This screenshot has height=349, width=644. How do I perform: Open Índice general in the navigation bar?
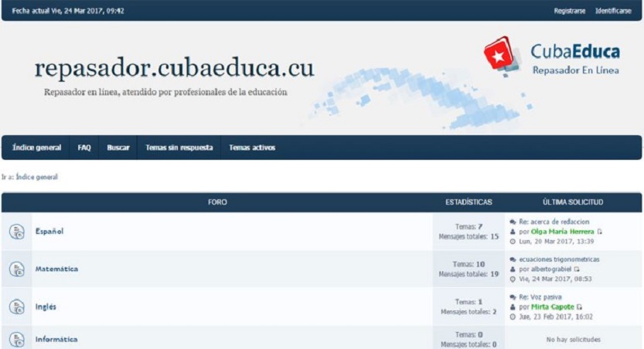(36, 147)
